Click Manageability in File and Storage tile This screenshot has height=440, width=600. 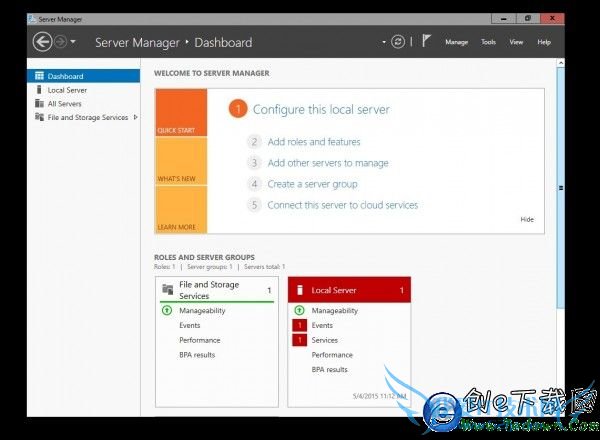pos(202,311)
